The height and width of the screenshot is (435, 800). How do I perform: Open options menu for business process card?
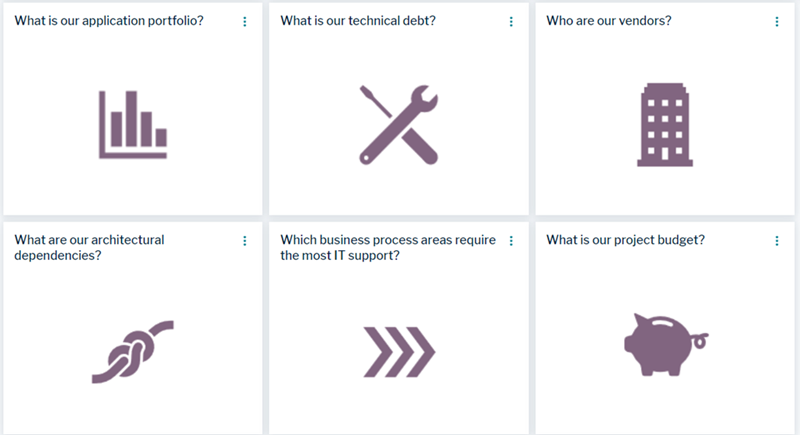click(x=511, y=241)
